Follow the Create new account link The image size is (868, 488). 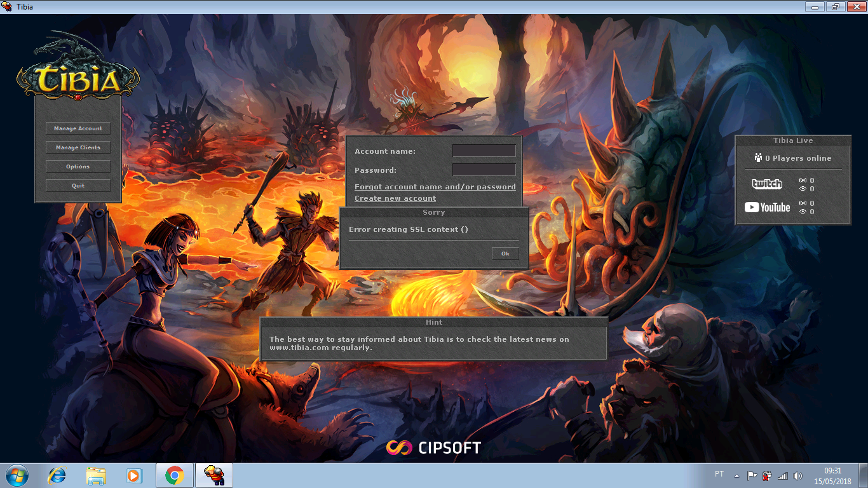click(x=395, y=198)
